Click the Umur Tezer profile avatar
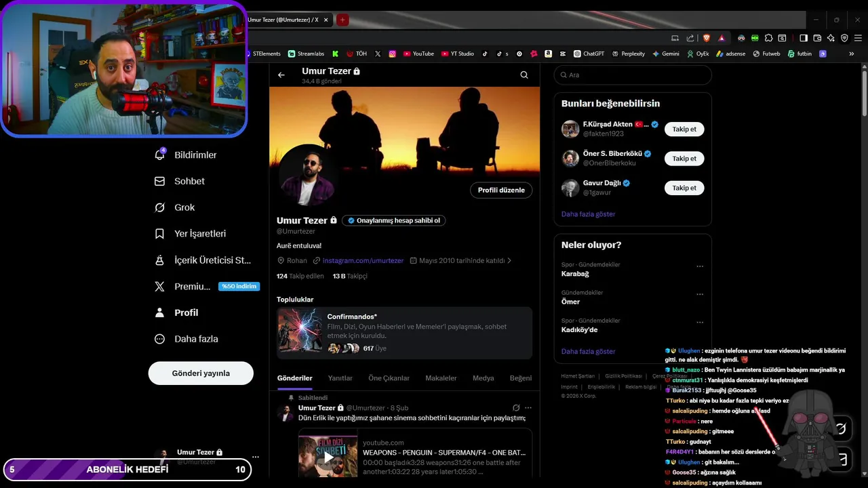Image resolution: width=868 pixels, height=488 pixels. (308, 175)
